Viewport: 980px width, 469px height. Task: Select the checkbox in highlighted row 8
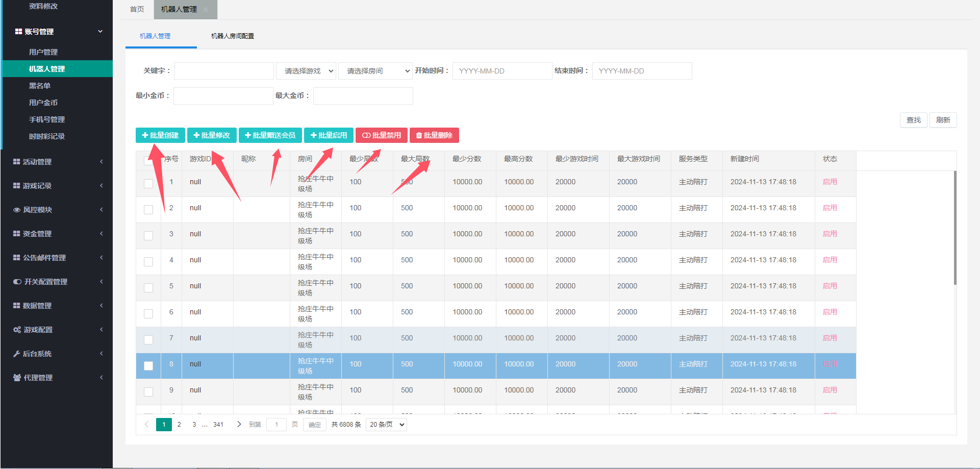pos(148,366)
